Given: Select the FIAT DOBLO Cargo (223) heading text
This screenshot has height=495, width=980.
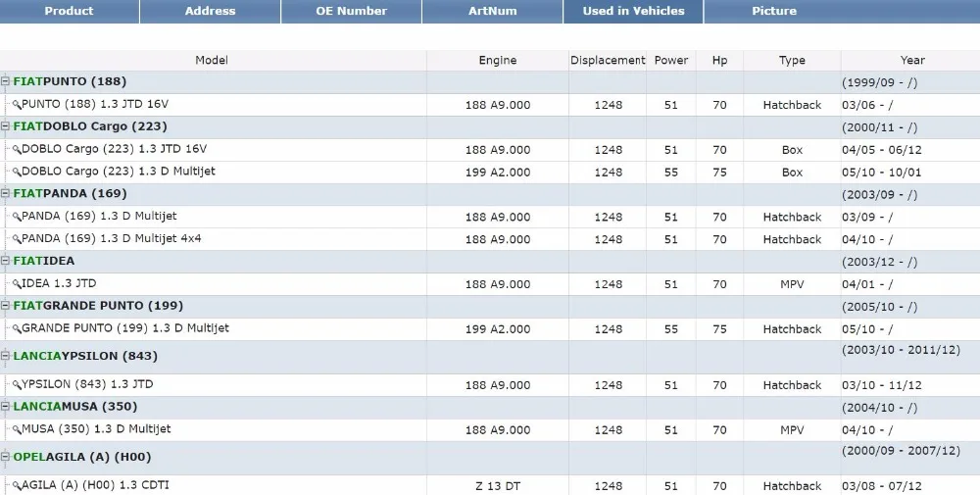Looking at the screenshot, I should [90, 126].
